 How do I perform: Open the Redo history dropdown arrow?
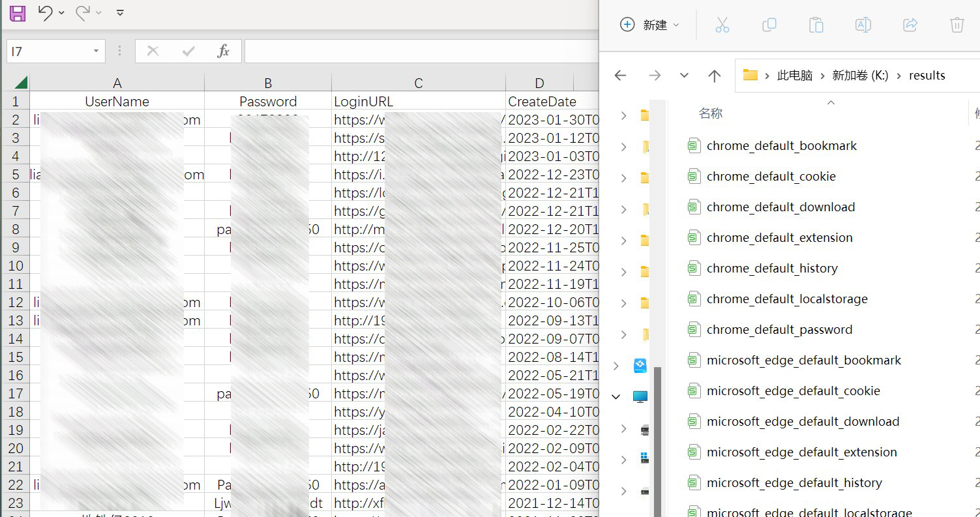(99, 12)
